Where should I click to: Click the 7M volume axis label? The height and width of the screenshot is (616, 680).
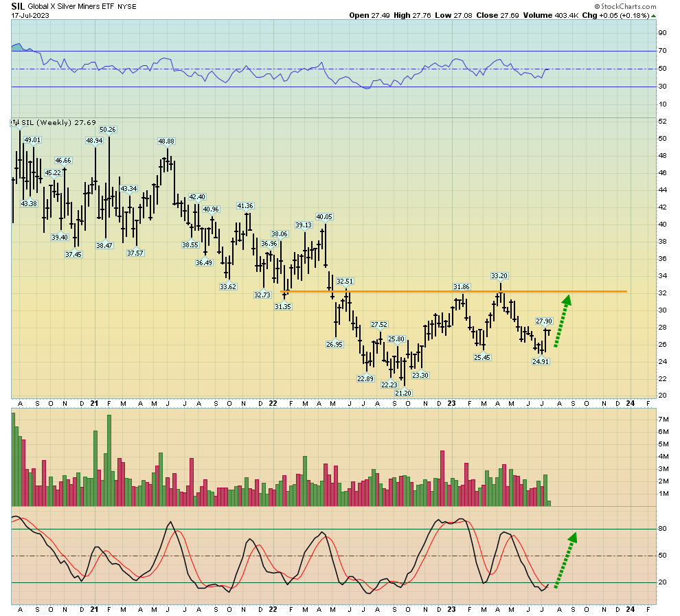[664, 419]
